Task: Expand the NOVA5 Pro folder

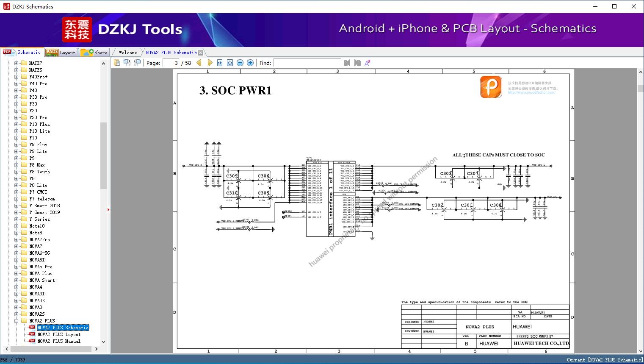Action: (x=17, y=267)
